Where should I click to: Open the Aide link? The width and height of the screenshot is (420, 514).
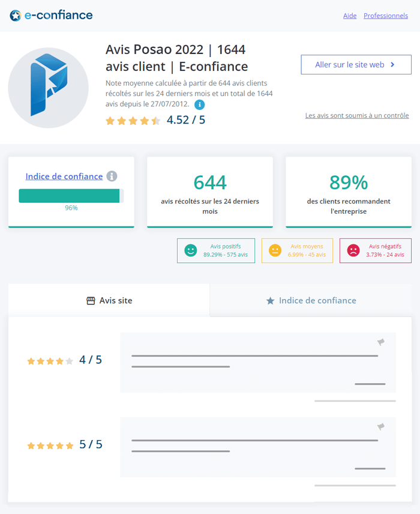(x=350, y=16)
